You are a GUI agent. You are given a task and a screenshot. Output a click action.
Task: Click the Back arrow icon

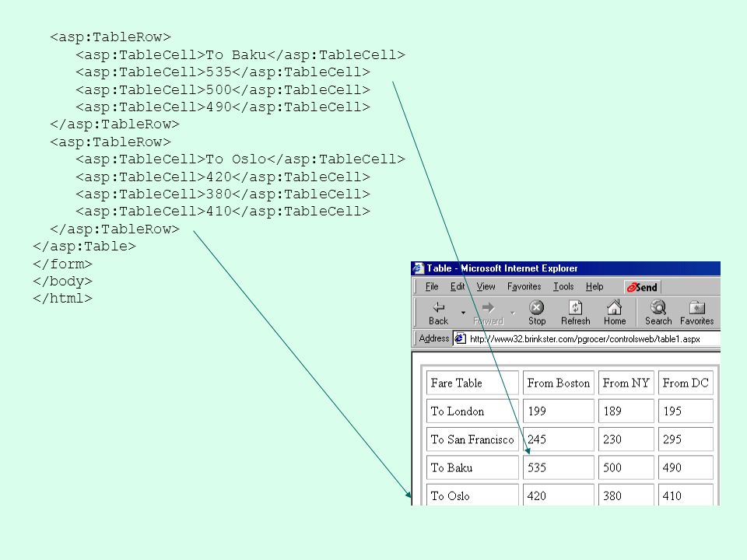point(438,308)
